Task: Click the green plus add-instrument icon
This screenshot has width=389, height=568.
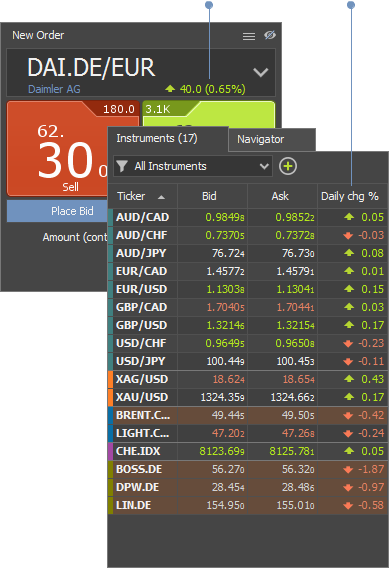Action: click(x=288, y=166)
